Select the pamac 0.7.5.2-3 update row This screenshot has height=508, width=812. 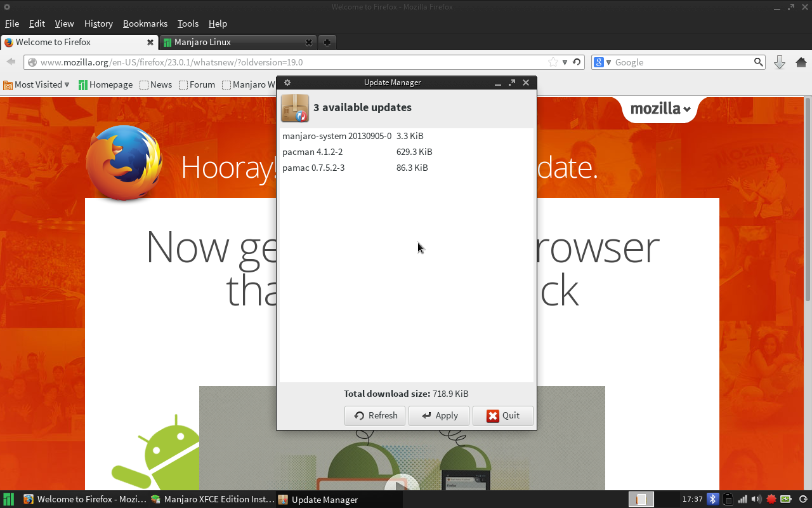click(x=407, y=168)
